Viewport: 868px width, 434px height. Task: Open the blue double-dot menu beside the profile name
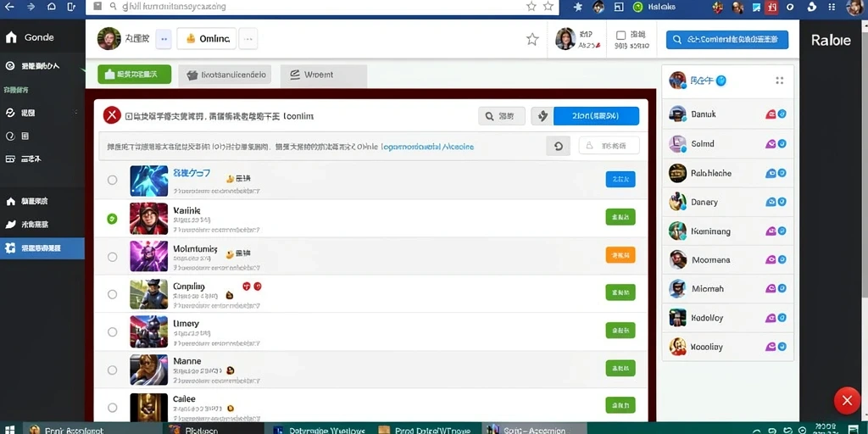tap(164, 39)
